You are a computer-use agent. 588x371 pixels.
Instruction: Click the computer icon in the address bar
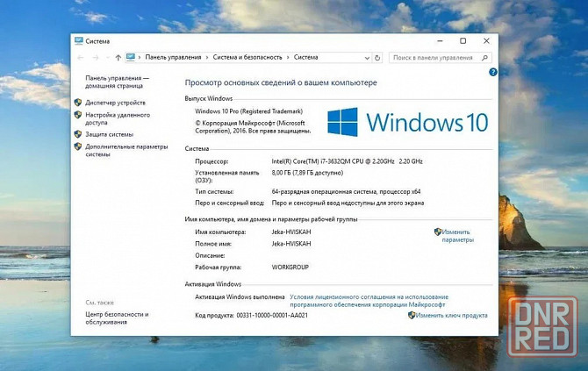pyautogui.click(x=132, y=57)
